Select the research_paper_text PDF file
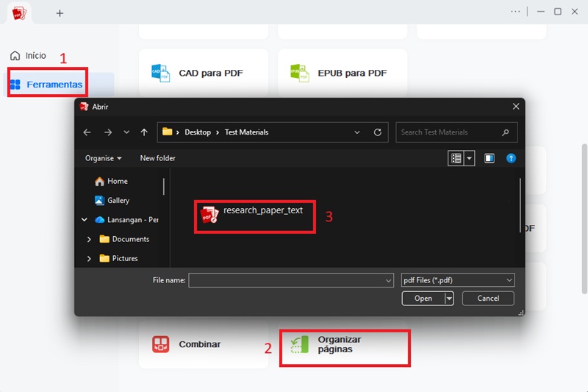The width and height of the screenshot is (588, 392). point(254,216)
